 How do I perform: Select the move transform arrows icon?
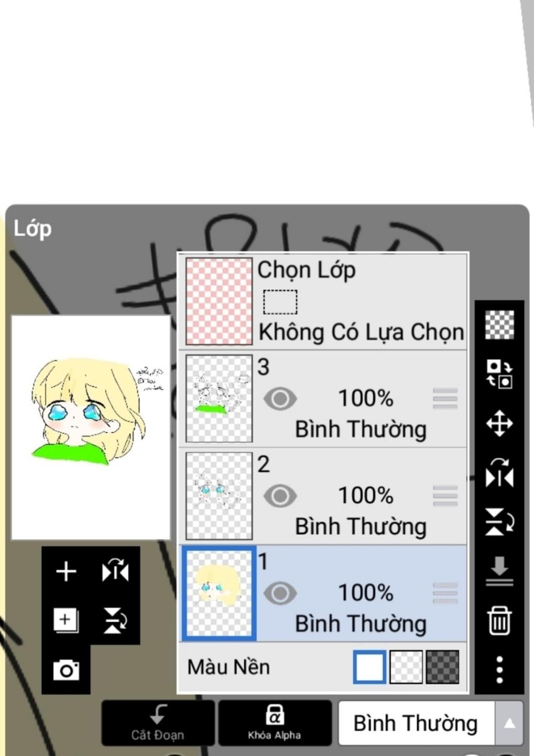click(x=499, y=423)
